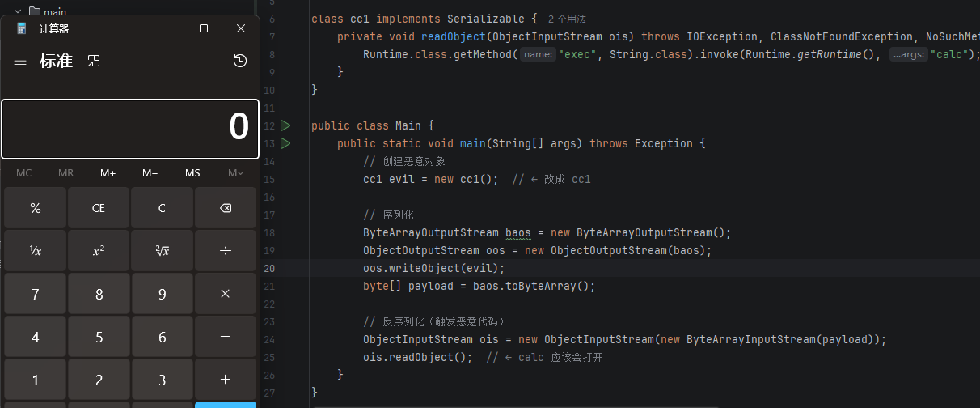Click the calculator app icon in title bar
Viewport: 980px width, 408px height.
(21, 28)
